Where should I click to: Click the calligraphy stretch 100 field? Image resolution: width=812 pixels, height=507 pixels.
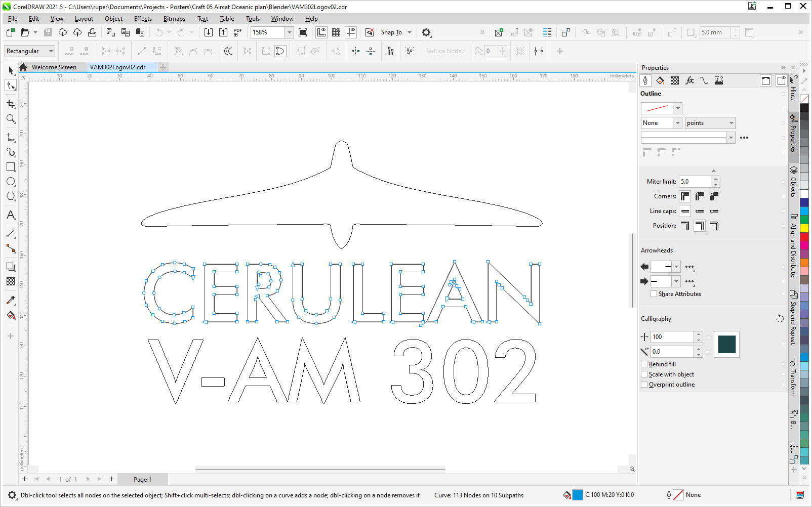pyautogui.click(x=672, y=337)
